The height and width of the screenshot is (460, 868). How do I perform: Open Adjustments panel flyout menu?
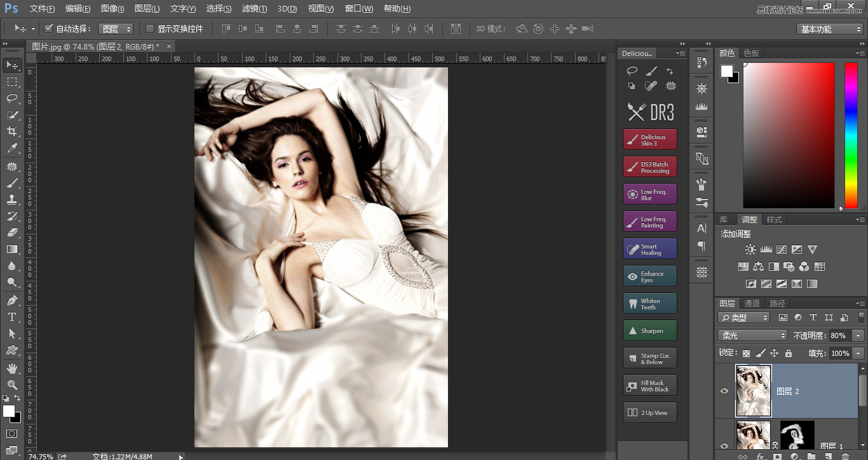tap(860, 219)
